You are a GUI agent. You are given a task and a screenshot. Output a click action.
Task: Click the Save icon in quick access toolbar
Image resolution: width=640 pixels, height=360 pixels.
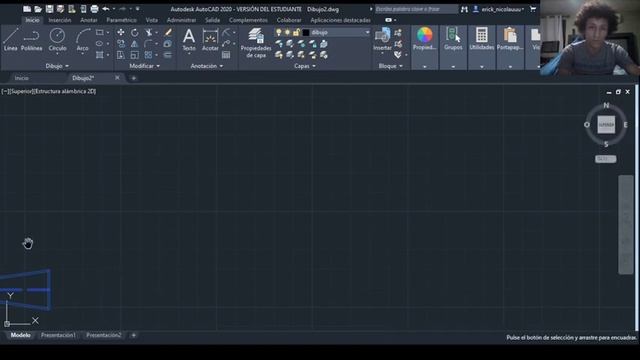coord(49,9)
